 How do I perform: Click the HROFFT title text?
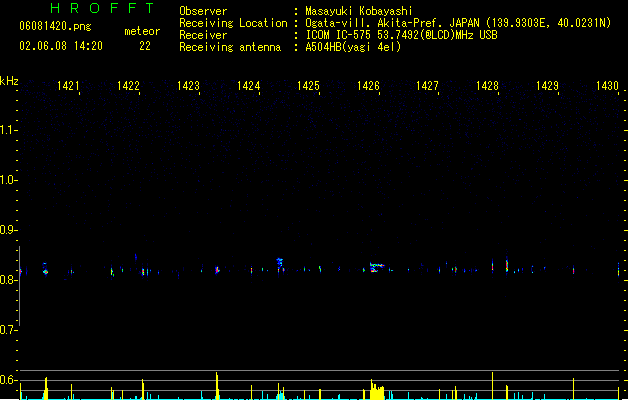pyautogui.click(x=102, y=8)
